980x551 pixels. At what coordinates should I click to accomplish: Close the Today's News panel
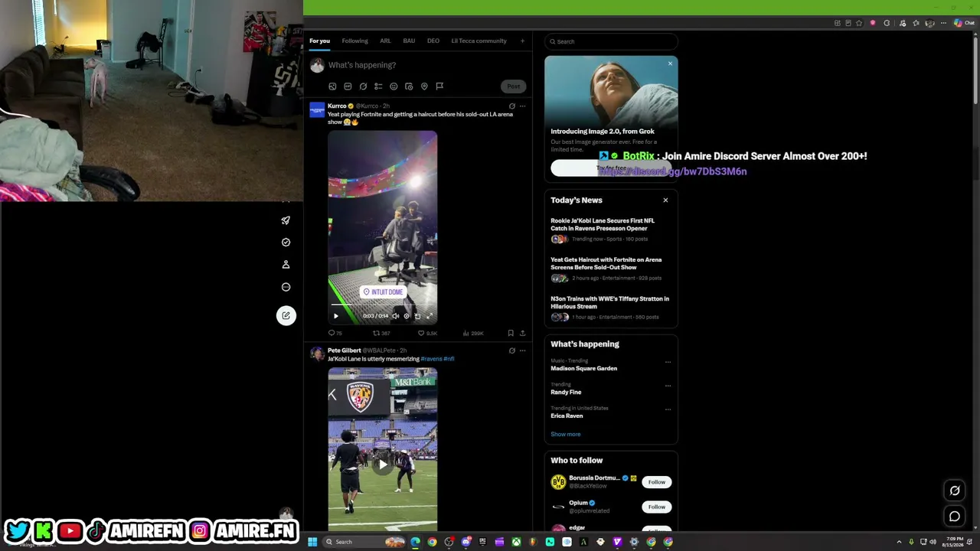point(665,201)
